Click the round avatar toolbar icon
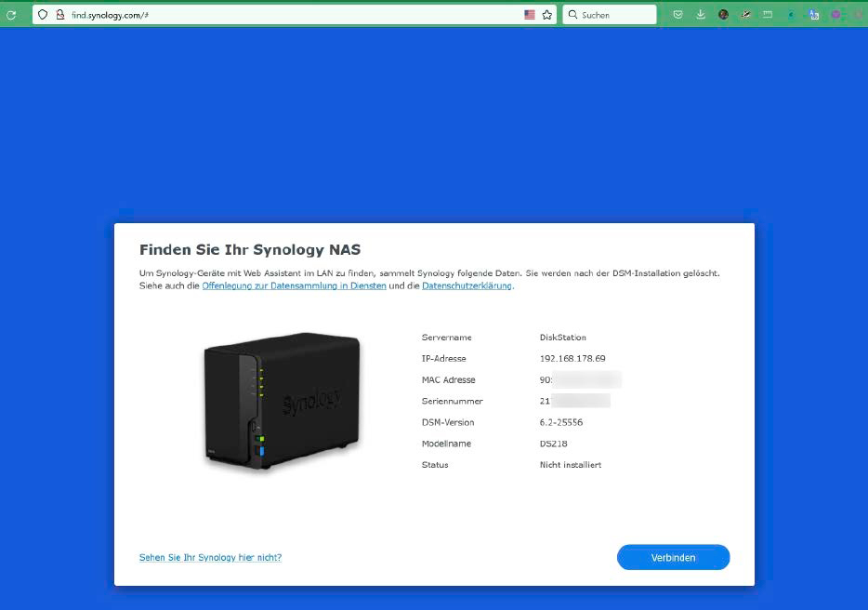The image size is (868, 610). [723, 15]
